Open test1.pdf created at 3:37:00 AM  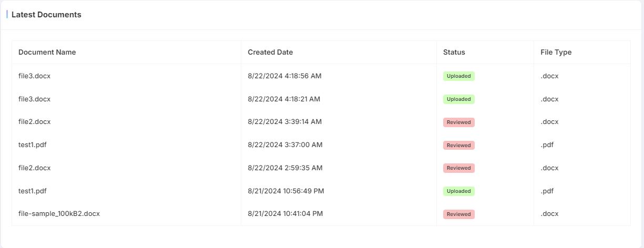(x=33, y=144)
